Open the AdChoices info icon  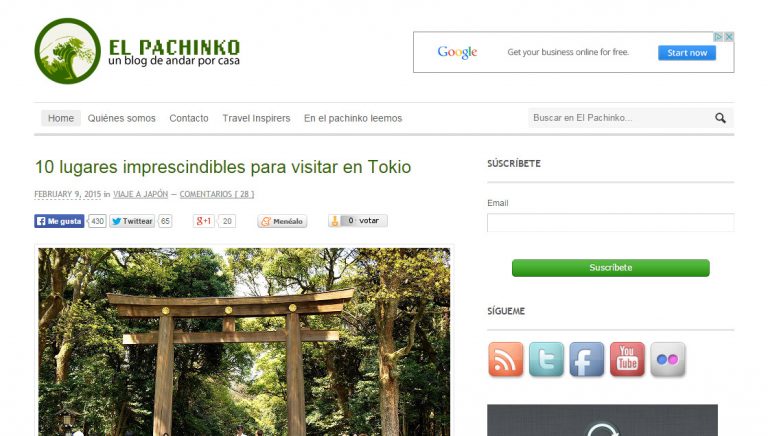point(718,37)
